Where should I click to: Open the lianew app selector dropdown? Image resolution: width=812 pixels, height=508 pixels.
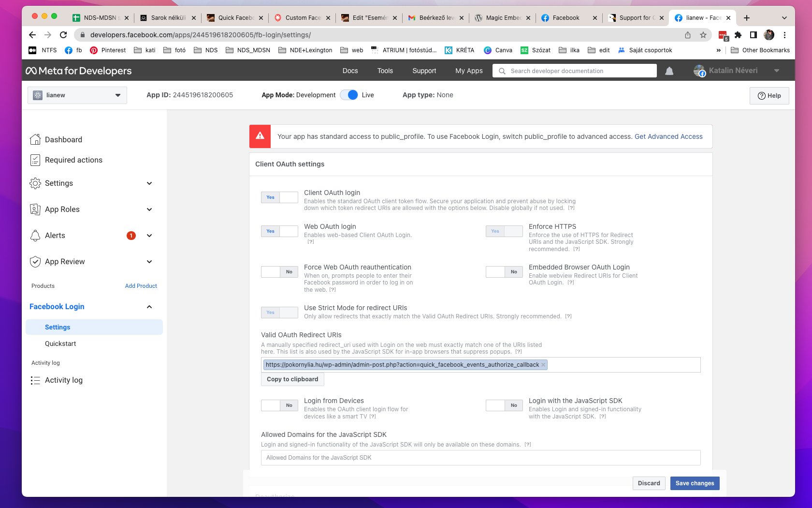click(x=77, y=95)
